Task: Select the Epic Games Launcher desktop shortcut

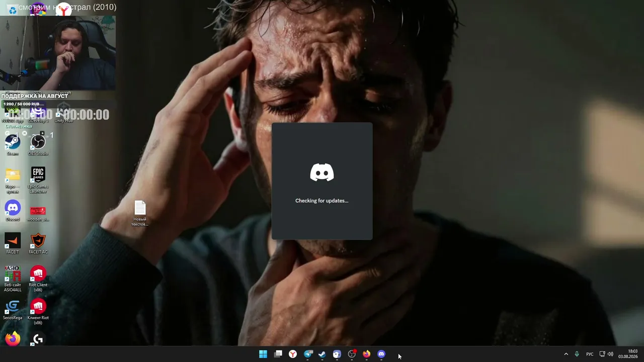Action: 38,180
